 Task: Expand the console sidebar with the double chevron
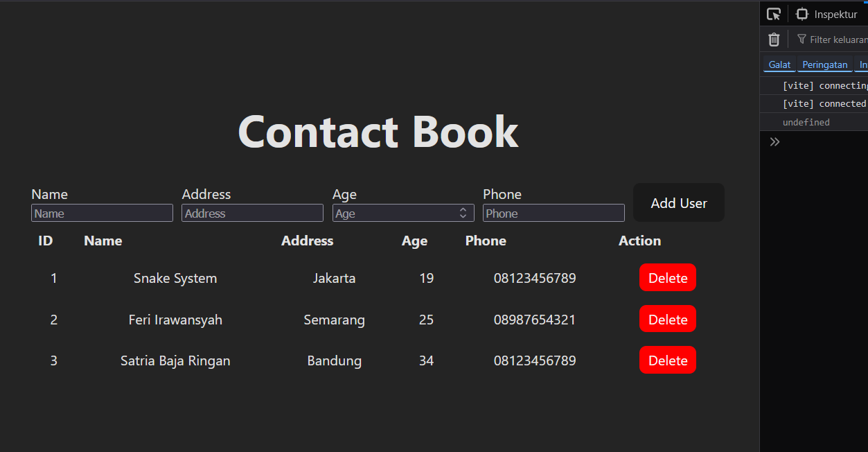point(774,141)
